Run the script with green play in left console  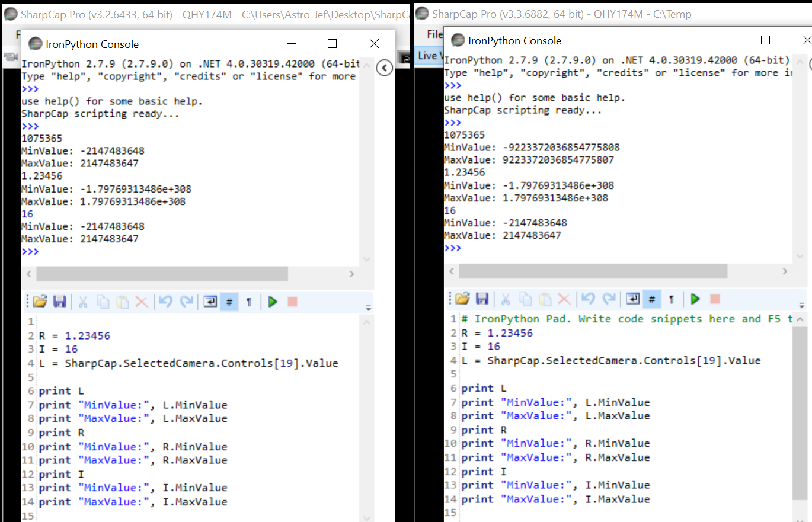tap(273, 302)
